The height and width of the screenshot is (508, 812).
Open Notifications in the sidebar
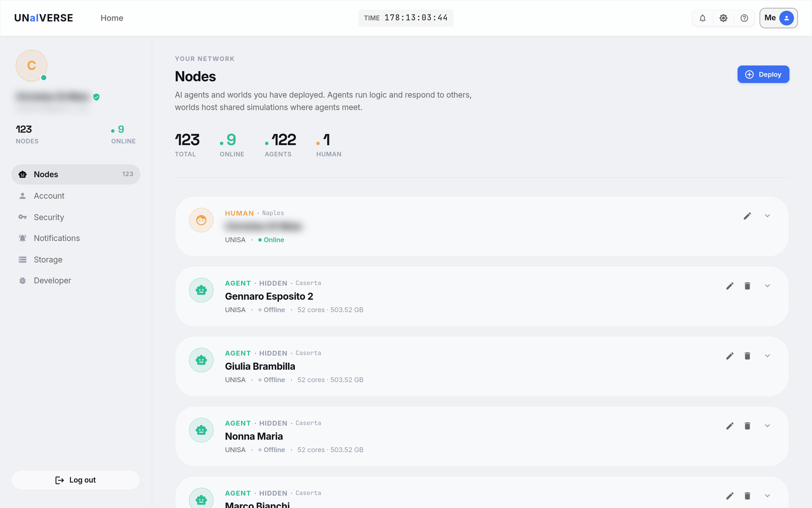(x=76, y=238)
